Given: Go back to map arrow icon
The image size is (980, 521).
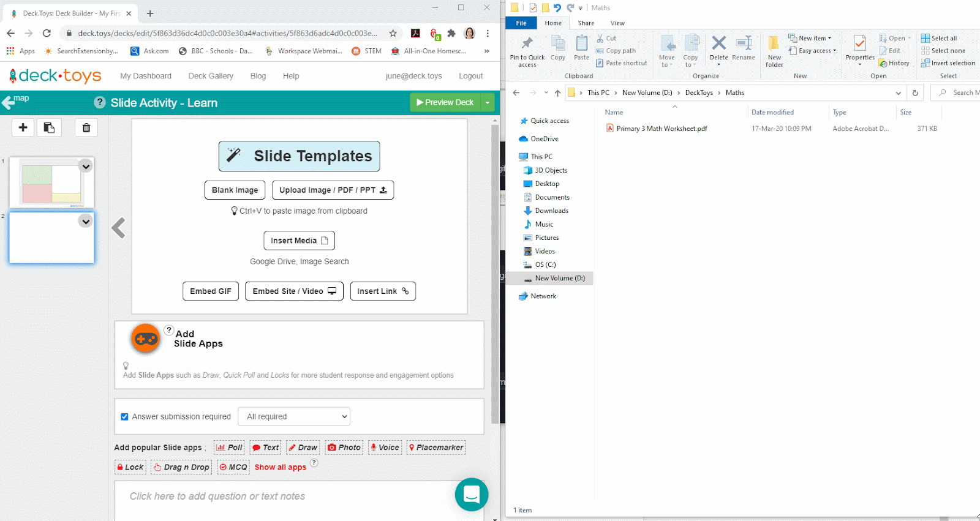Looking at the screenshot, I should coord(8,103).
